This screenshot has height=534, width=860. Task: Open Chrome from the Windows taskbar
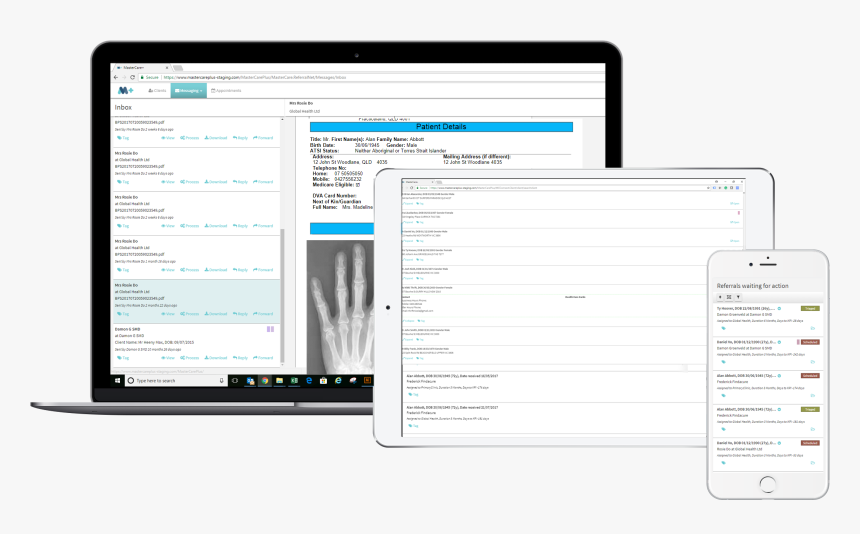click(x=265, y=380)
